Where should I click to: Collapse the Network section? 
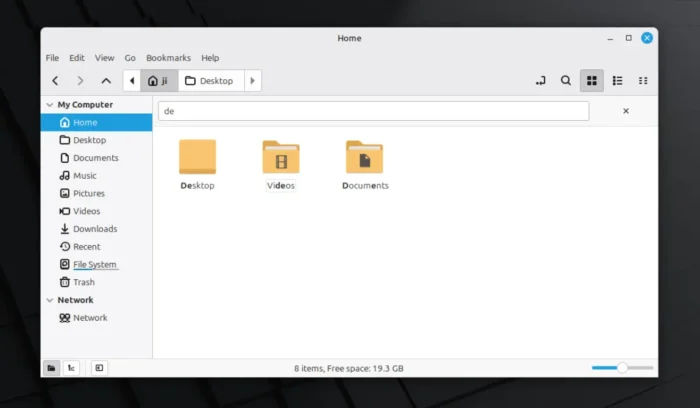50,300
